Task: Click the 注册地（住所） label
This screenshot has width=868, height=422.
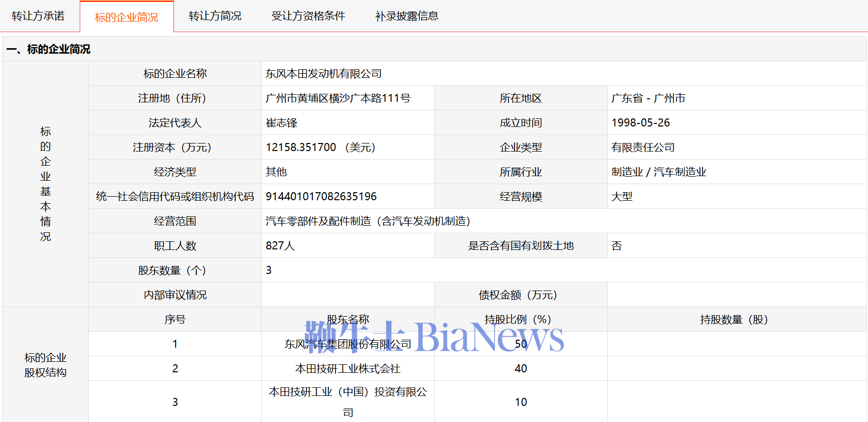Action: 175,98
